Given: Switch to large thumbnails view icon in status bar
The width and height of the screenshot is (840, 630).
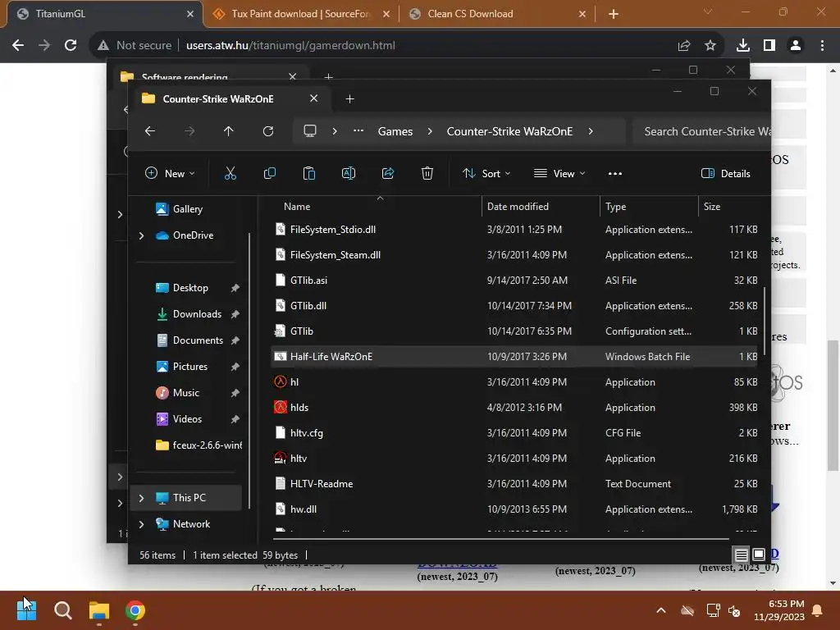Looking at the screenshot, I should 759,555.
